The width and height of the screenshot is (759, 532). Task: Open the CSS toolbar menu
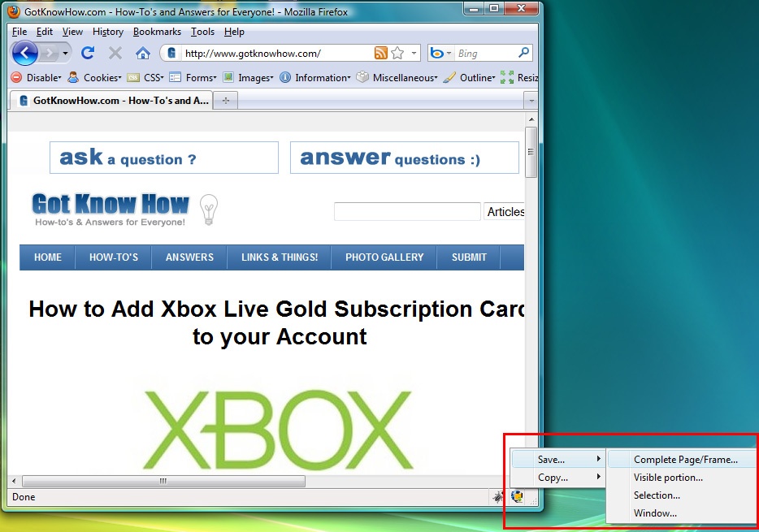[x=145, y=77]
